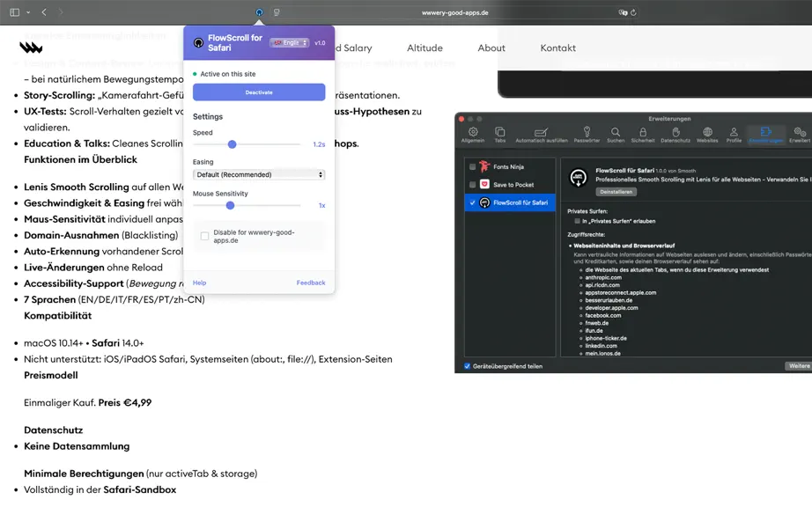
Task: Open the Feedback link in popup
Action: (311, 283)
